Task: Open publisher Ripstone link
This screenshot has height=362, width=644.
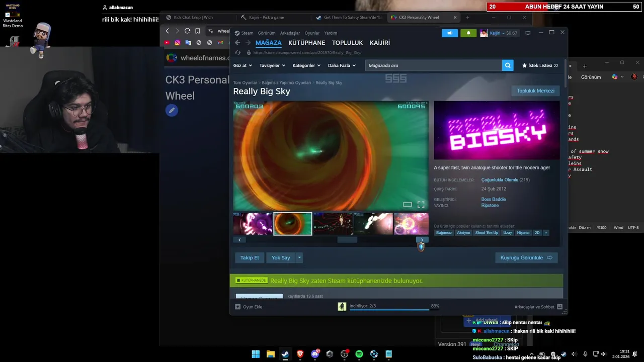Action: pos(490,205)
